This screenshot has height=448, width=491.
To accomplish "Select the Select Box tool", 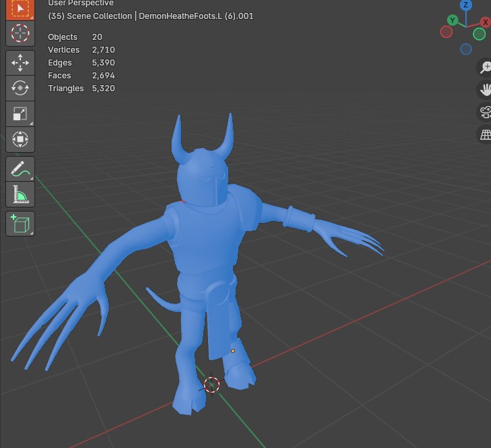I will (x=20, y=9).
